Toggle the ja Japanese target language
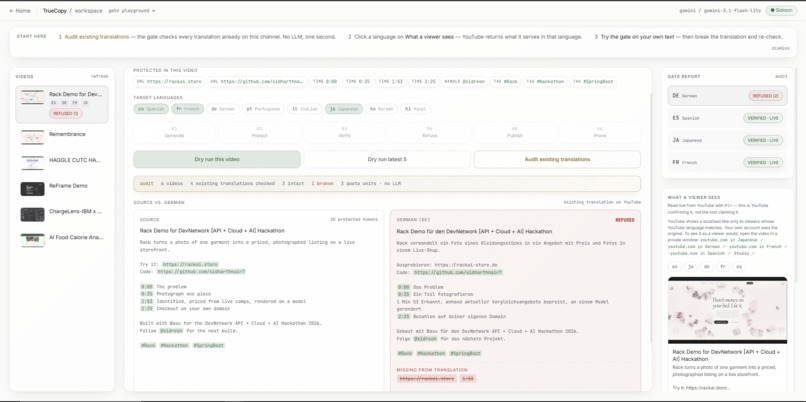This screenshot has width=806, height=402. (344, 109)
